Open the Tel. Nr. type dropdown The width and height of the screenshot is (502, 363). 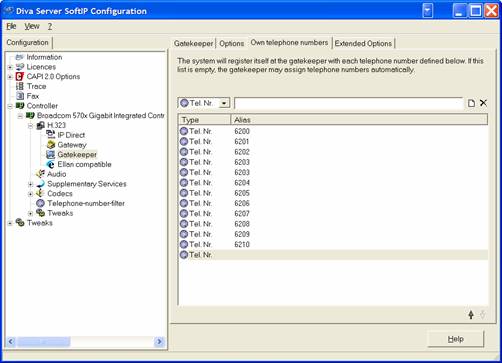point(224,103)
